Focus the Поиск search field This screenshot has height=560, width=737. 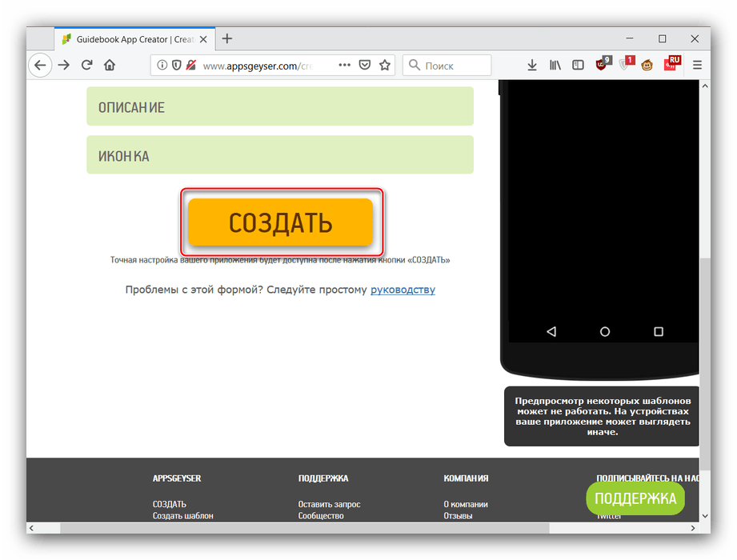(x=447, y=65)
